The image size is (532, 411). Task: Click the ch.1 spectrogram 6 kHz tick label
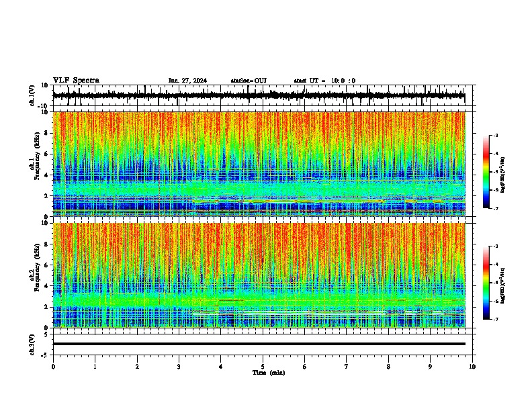47,154
